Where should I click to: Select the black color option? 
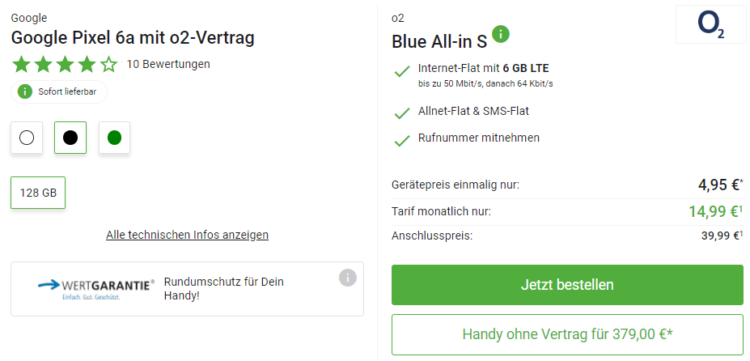click(x=70, y=138)
